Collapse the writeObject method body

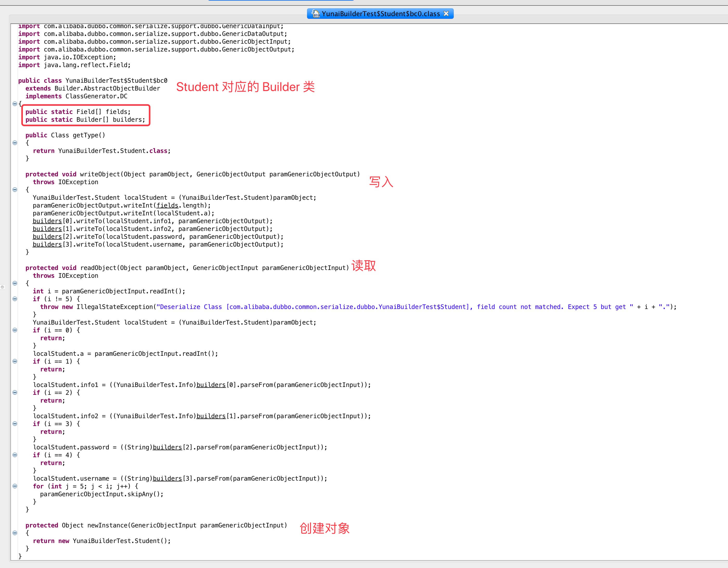tap(15, 189)
